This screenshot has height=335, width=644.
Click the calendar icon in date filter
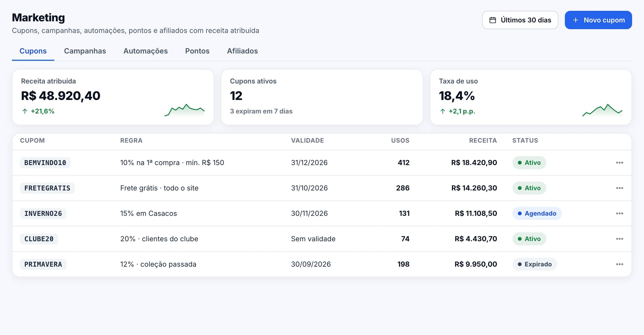[493, 20]
